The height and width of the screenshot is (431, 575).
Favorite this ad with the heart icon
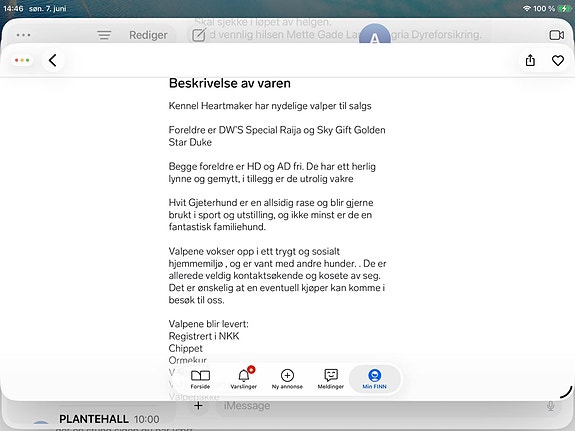pyautogui.click(x=558, y=61)
